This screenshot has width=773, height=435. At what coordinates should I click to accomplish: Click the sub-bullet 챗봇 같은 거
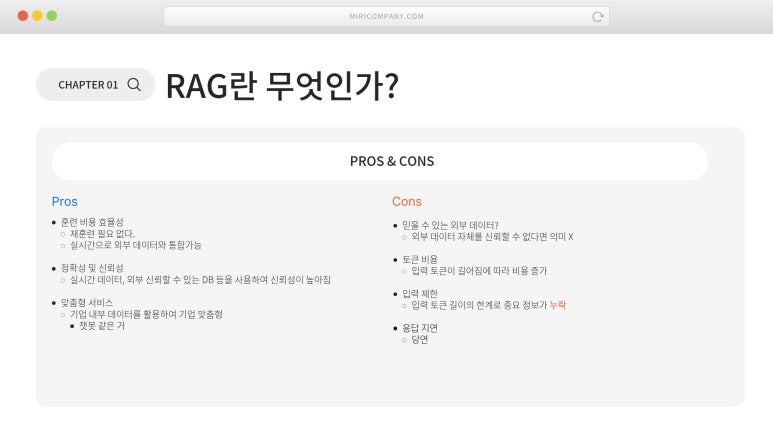point(102,326)
